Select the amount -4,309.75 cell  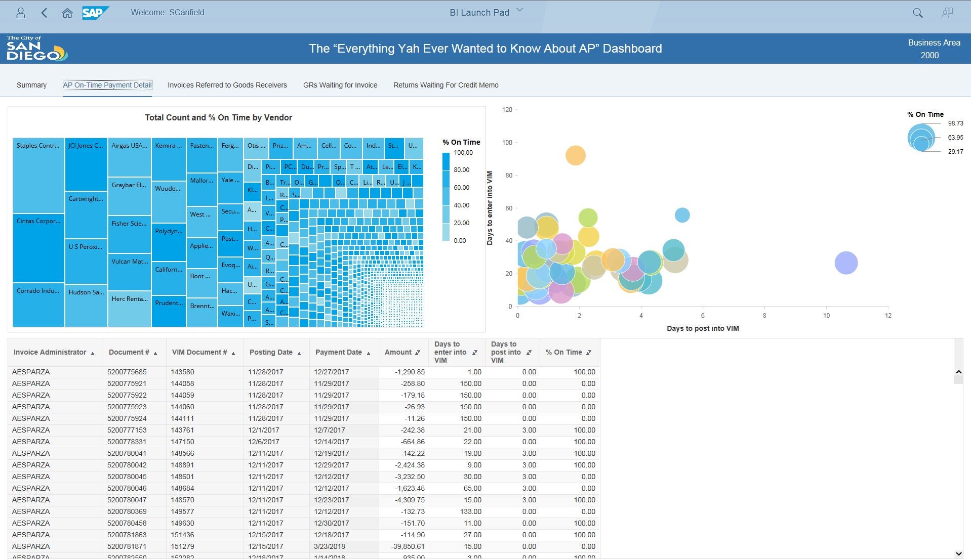[x=403, y=500]
